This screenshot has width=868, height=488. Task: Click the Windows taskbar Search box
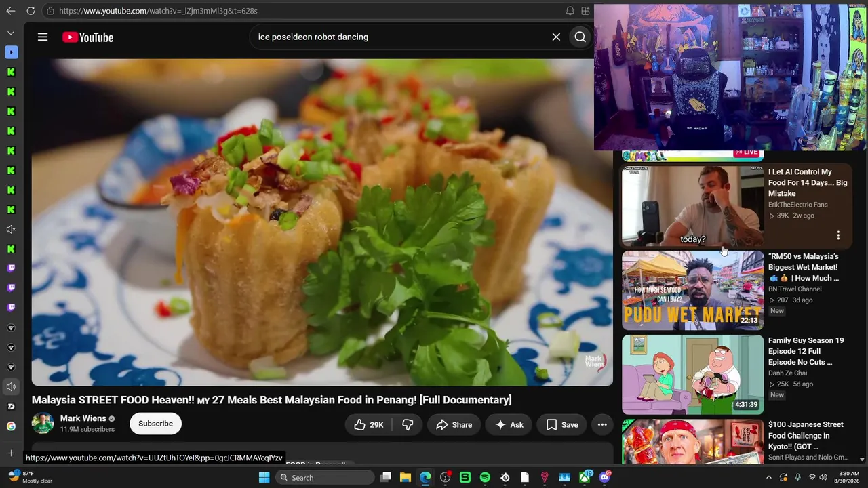pyautogui.click(x=325, y=478)
